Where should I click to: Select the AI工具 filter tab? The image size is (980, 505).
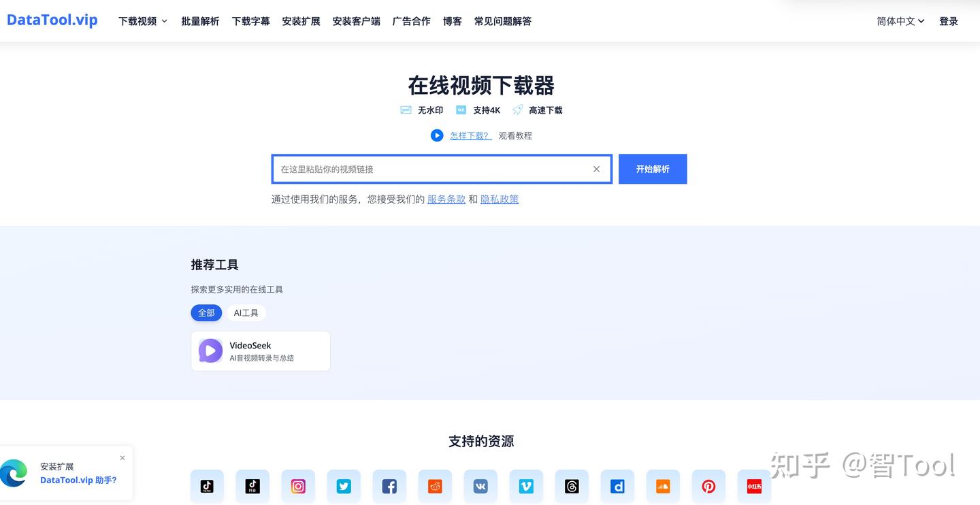click(246, 312)
